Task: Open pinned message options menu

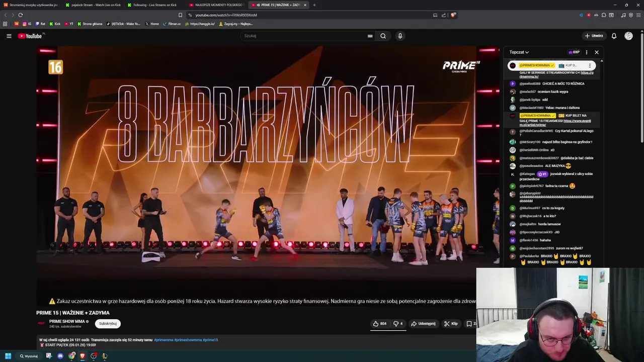Action: (590, 65)
